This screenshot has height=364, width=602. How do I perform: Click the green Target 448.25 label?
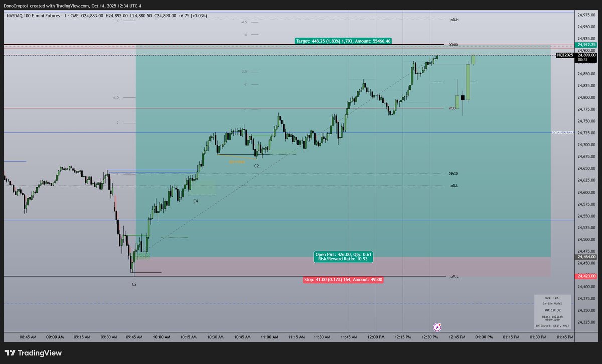tap(344, 41)
